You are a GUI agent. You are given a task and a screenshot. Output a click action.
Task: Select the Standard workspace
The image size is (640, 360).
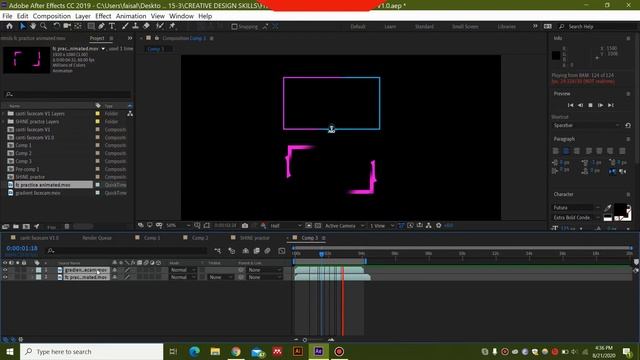[x=424, y=27]
